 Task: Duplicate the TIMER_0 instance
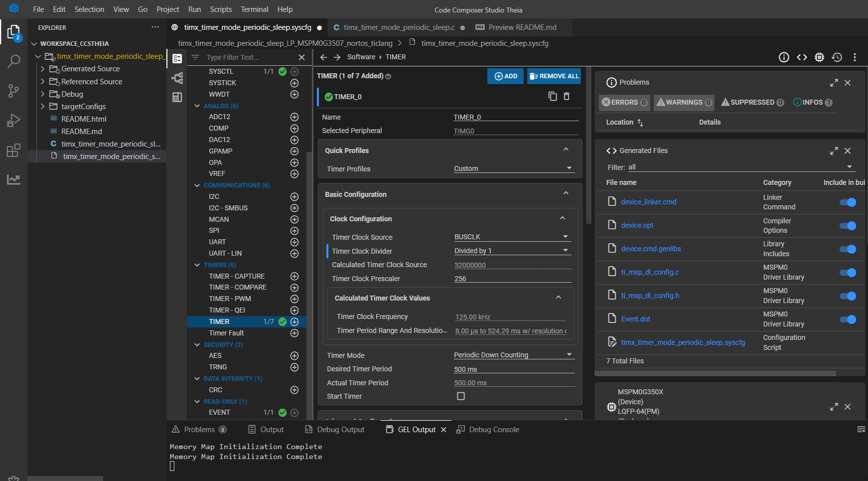[x=552, y=96]
